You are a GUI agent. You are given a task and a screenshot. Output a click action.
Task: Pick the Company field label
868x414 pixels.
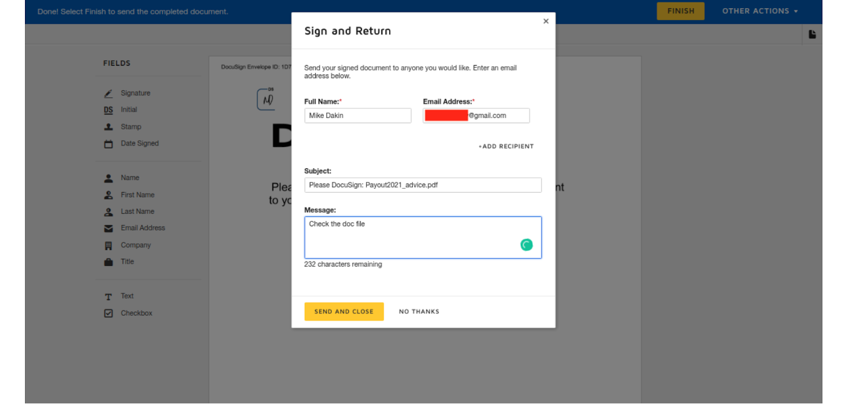(136, 245)
